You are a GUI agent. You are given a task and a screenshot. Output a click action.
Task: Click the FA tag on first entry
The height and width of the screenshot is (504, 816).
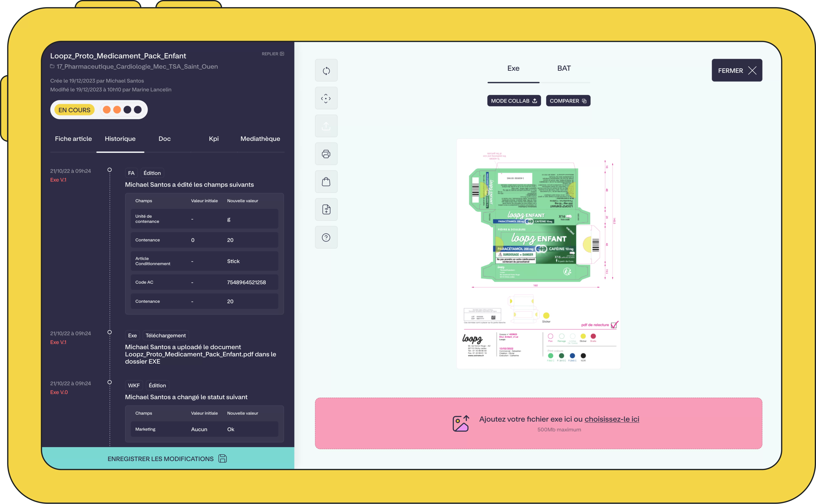click(131, 173)
